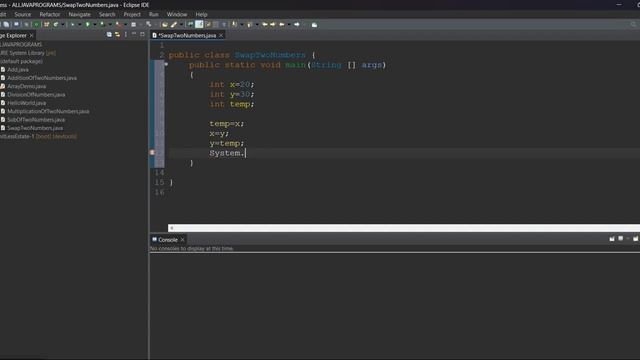Open the Run button dropdown arrow

click(95, 24)
